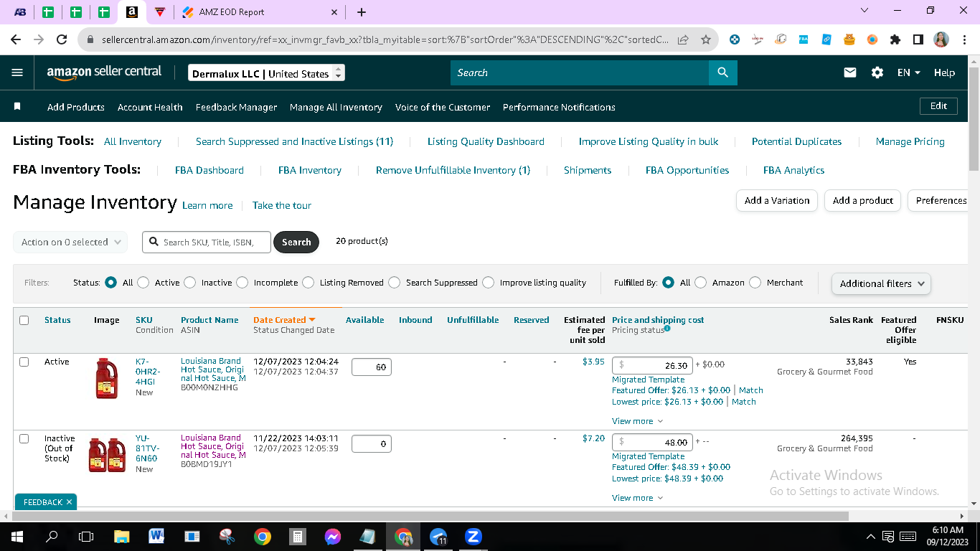Open Microsoft Word from the taskbar
Viewport: 980px width, 551px height.
click(156, 537)
